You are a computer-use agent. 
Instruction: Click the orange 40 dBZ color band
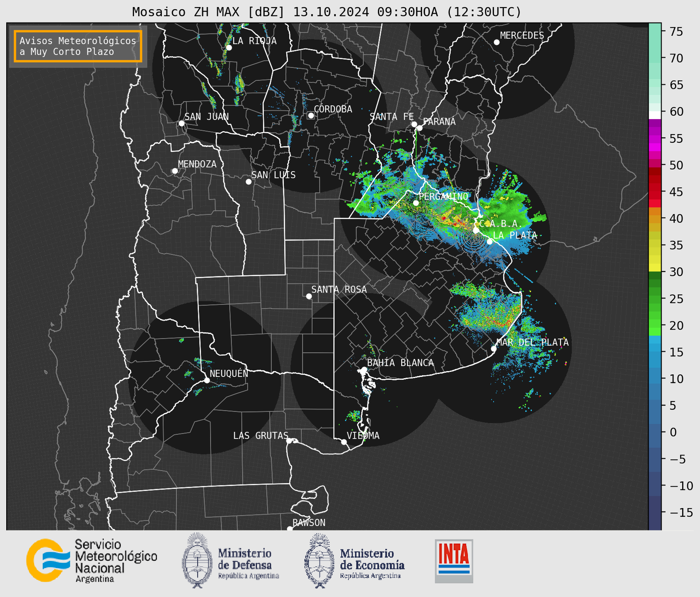pos(655,218)
